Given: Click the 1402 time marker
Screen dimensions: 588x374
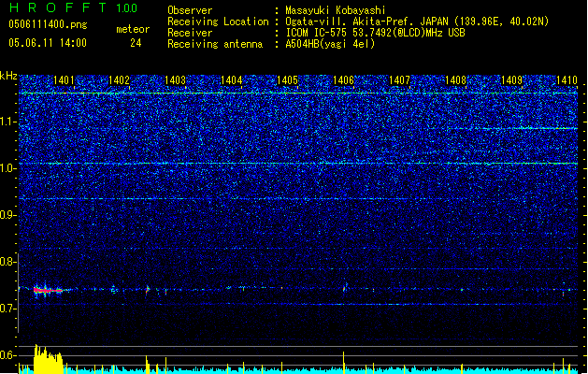Looking at the screenshot, I should pos(119,80).
